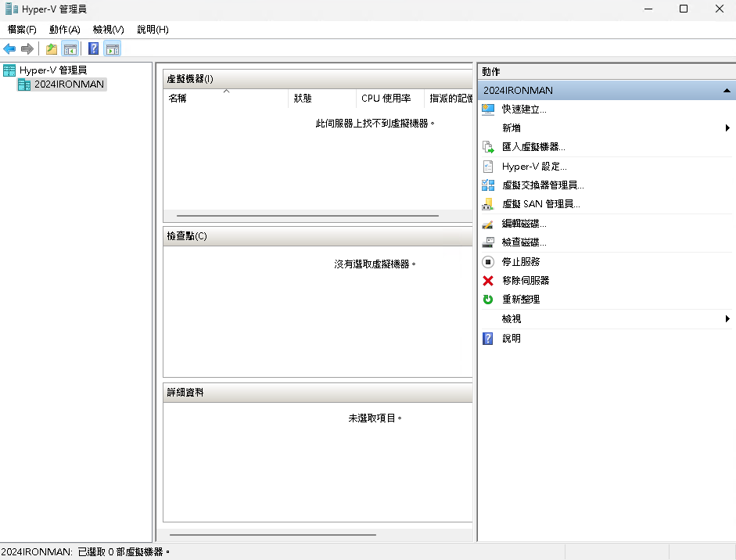Click the 檢查點(C) section header
Viewport: 736px width, 560px height.
click(x=318, y=236)
